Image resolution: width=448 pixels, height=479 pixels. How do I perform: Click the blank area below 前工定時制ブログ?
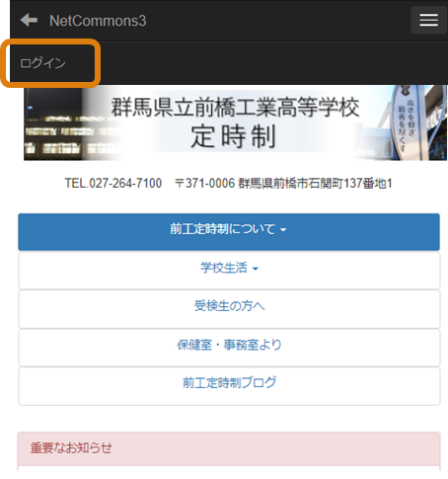pyautogui.click(x=229, y=419)
